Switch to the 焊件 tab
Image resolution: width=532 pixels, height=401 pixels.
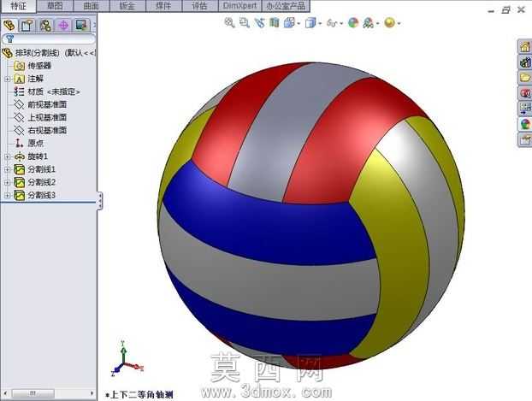click(163, 6)
